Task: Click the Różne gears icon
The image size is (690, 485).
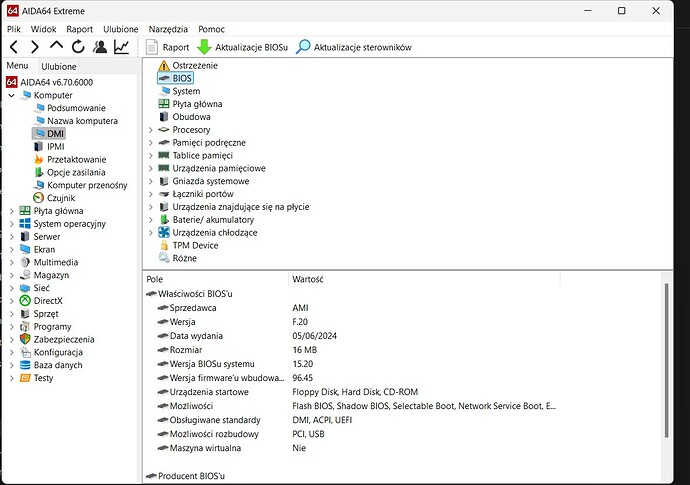Action: click(164, 258)
